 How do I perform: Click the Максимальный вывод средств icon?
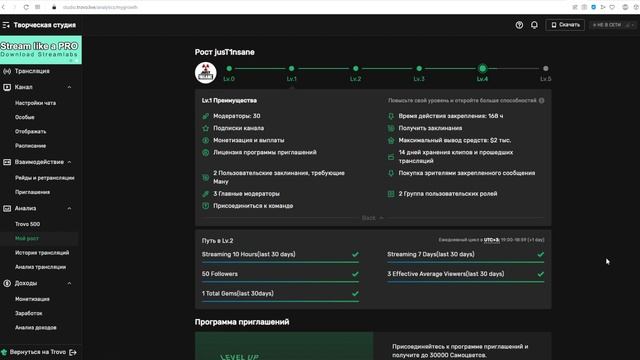(x=391, y=140)
